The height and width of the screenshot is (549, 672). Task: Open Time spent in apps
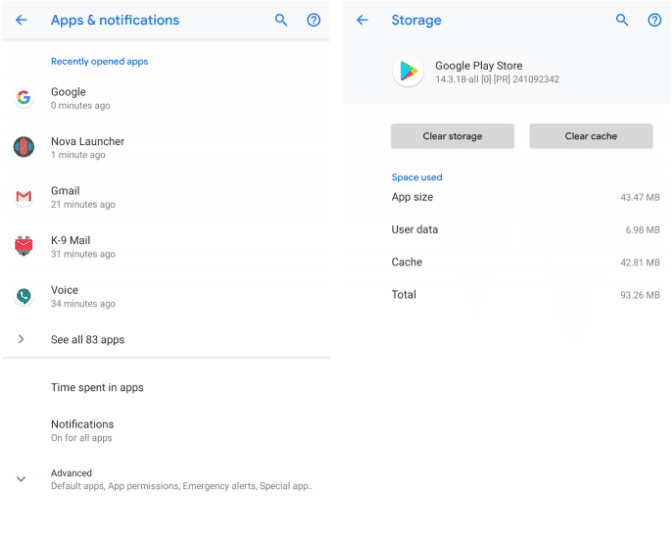[x=166, y=387]
